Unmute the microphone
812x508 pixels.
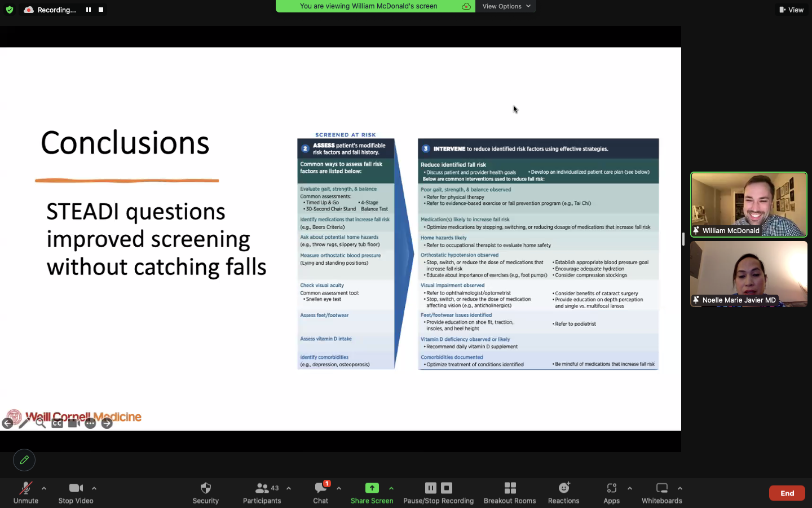point(26,493)
